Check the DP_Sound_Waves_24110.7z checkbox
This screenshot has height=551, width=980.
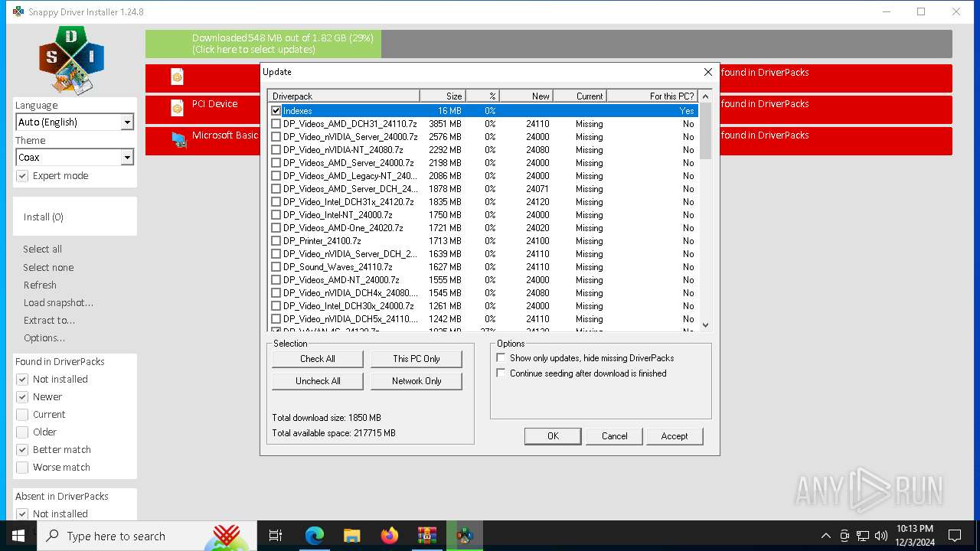coord(276,267)
